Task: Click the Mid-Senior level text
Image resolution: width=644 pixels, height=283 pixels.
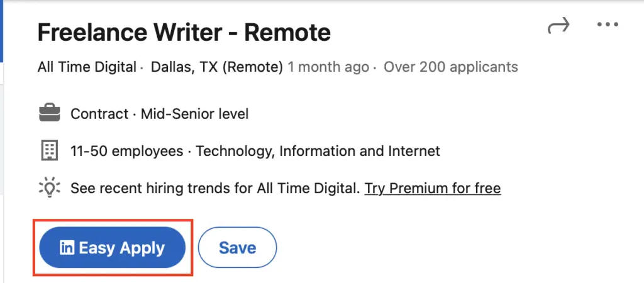Action: coord(195,114)
